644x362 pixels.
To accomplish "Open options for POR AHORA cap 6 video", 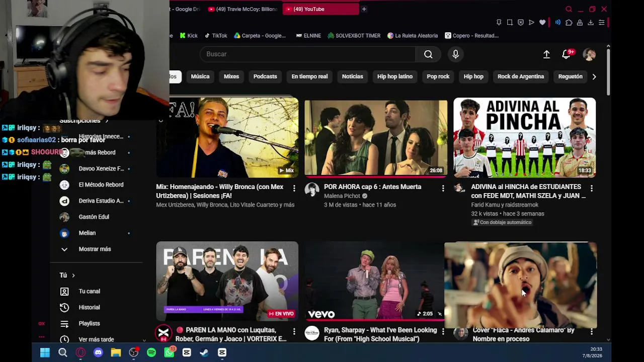I will click(443, 188).
